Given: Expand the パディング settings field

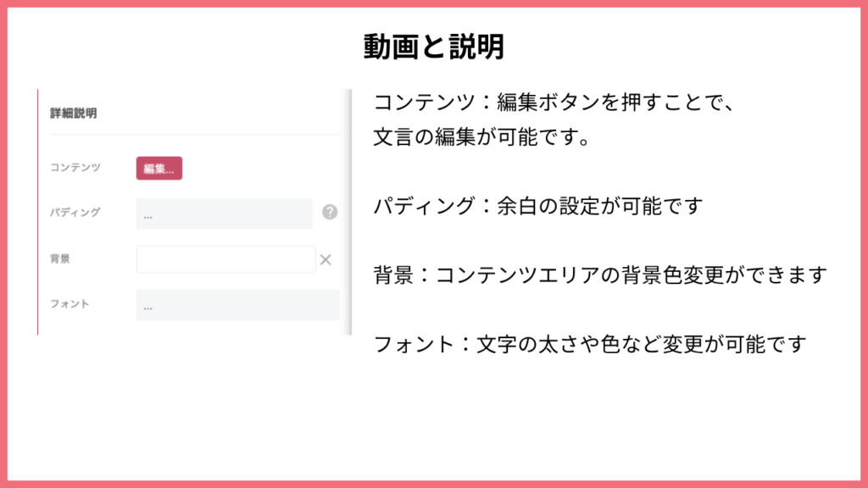Looking at the screenshot, I should pos(224,213).
